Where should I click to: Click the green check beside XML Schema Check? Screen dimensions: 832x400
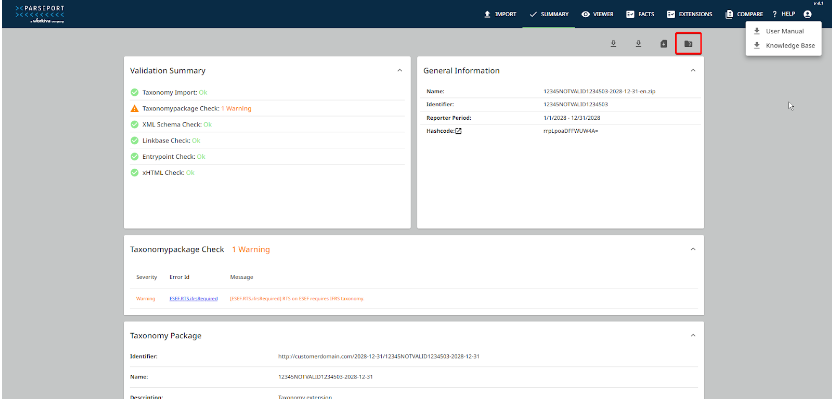[x=135, y=124]
